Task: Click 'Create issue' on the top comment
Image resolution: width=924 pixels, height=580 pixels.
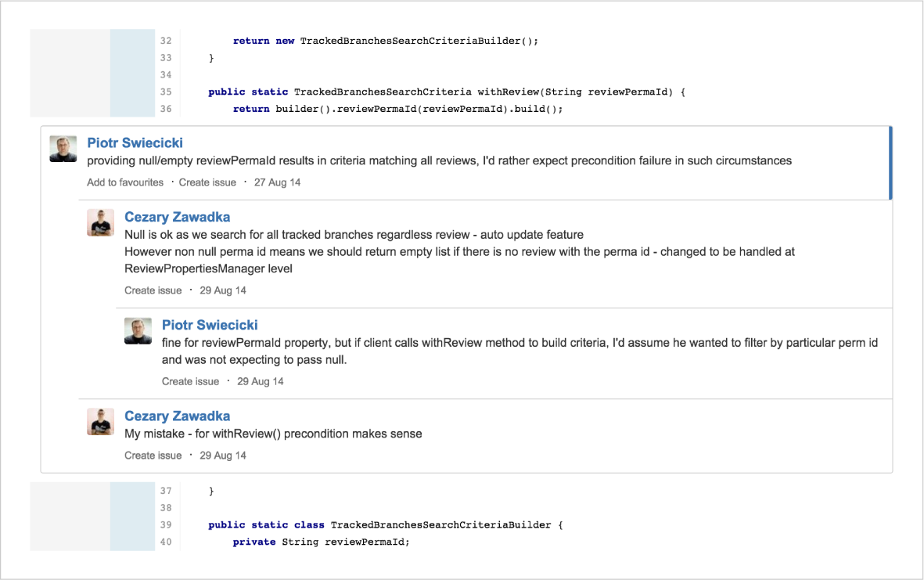Action: point(207,182)
